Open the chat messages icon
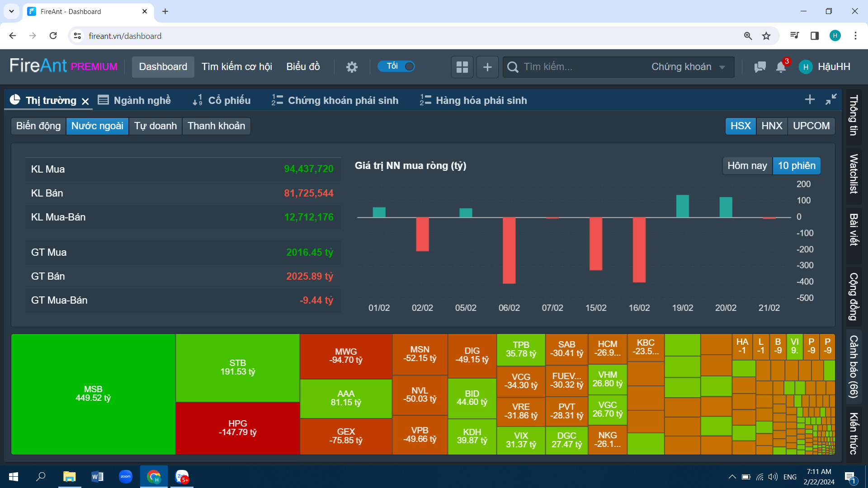The width and height of the screenshot is (868, 488). (760, 67)
